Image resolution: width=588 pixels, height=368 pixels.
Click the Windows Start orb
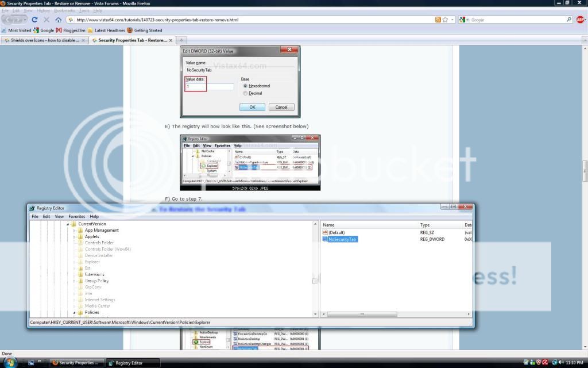click(x=10, y=363)
